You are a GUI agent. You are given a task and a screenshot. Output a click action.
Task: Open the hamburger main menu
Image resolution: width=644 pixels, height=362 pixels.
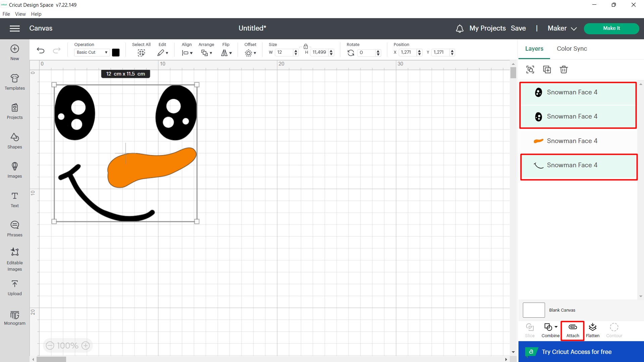(x=15, y=29)
